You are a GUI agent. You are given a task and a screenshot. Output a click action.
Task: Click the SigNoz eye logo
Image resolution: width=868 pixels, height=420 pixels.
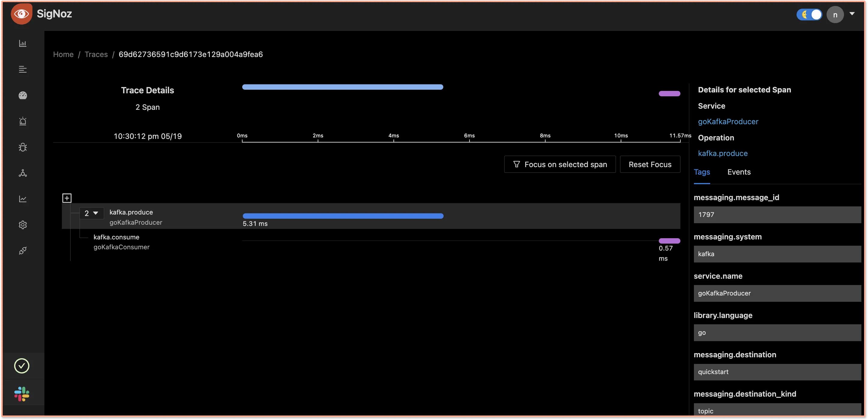21,14
